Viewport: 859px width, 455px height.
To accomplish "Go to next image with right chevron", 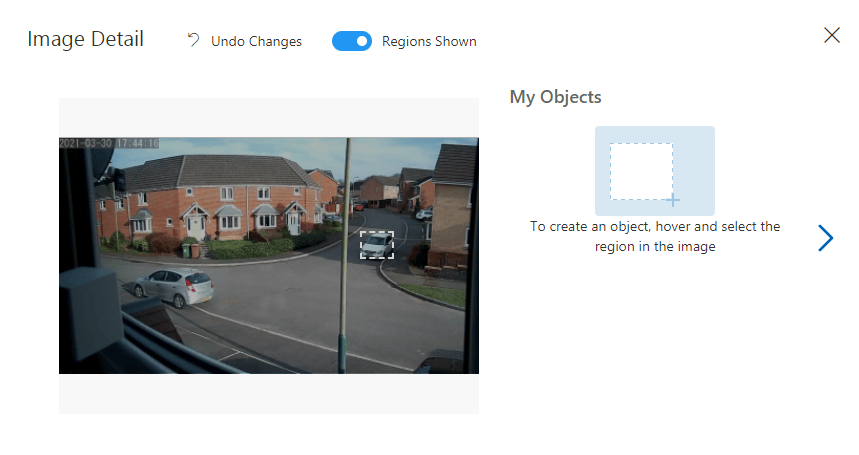I will [x=826, y=238].
